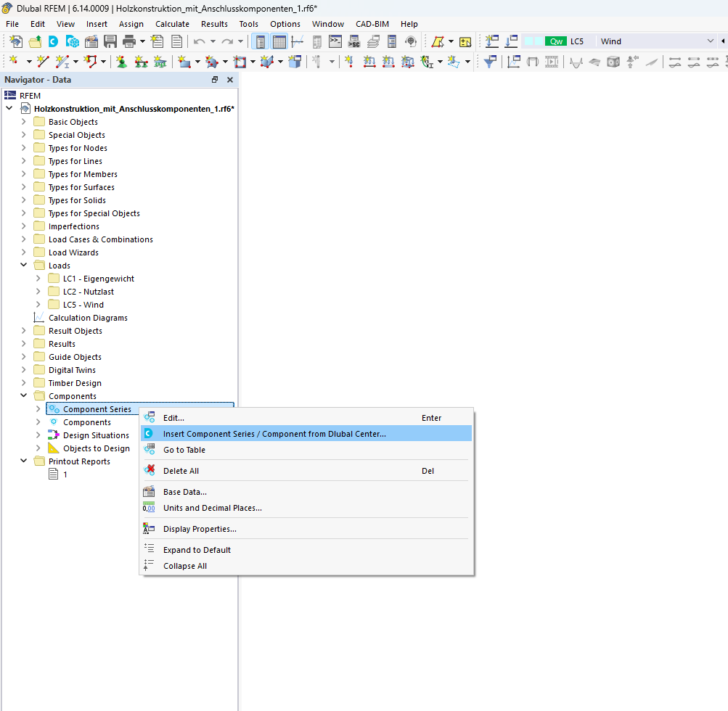Select the New Member tool
Viewport: 728px width, 711px height.
62,61
